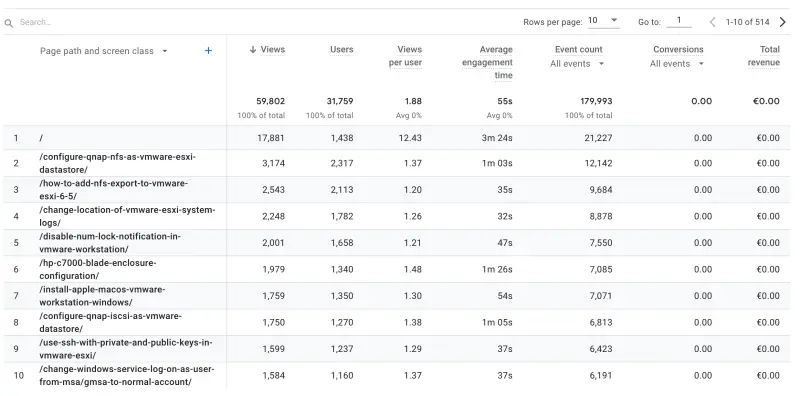Sort by Views per user column

pyautogui.click(x=405, y=56)
